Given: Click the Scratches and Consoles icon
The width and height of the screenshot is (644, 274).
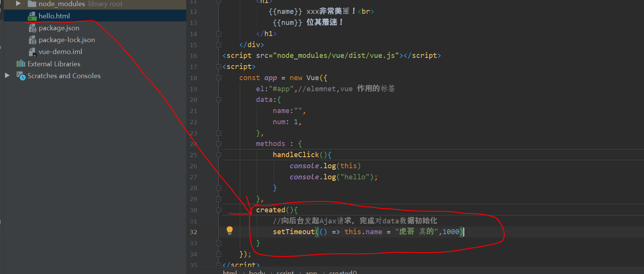Looking at the screenshot, I should pos(21,75).
